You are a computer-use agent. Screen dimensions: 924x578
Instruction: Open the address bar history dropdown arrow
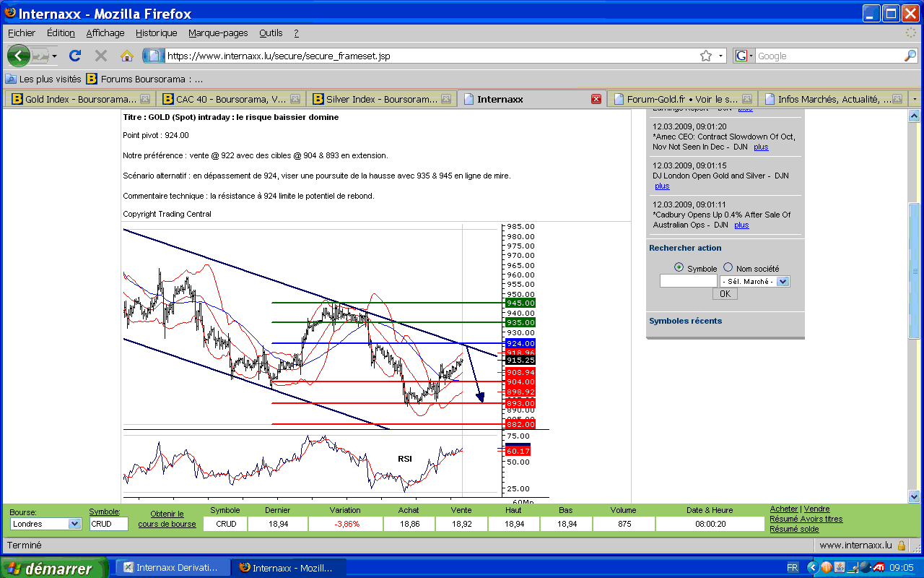[x=720, y=56]
